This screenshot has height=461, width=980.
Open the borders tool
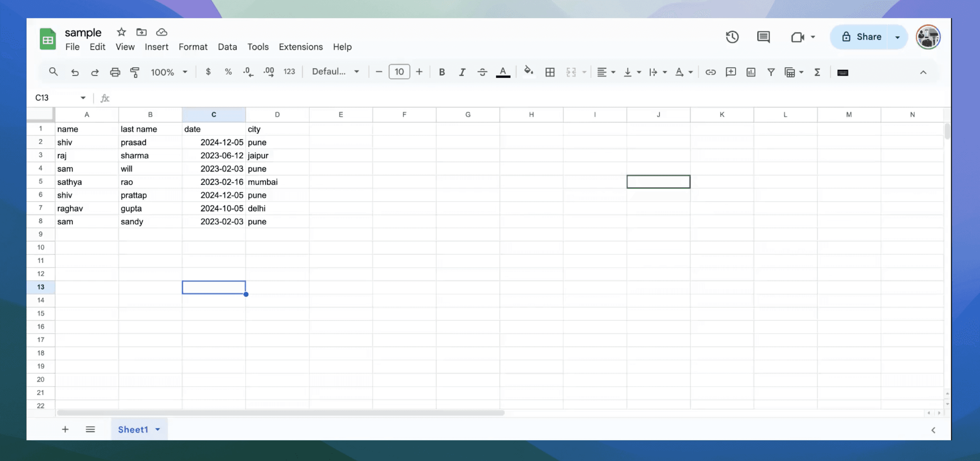click(550, 72)
